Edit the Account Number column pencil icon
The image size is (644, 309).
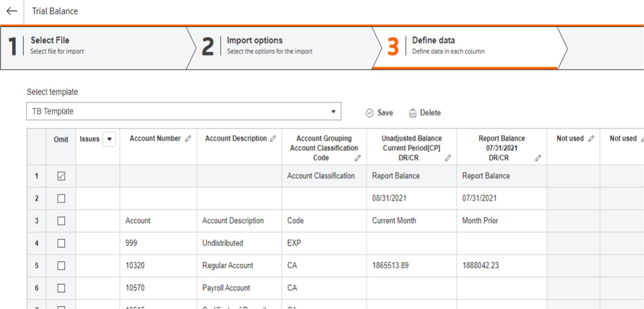click(188, 139)
